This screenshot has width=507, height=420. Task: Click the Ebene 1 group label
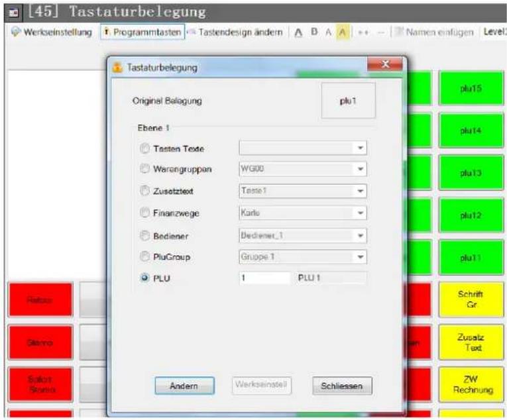coord(154,128)
